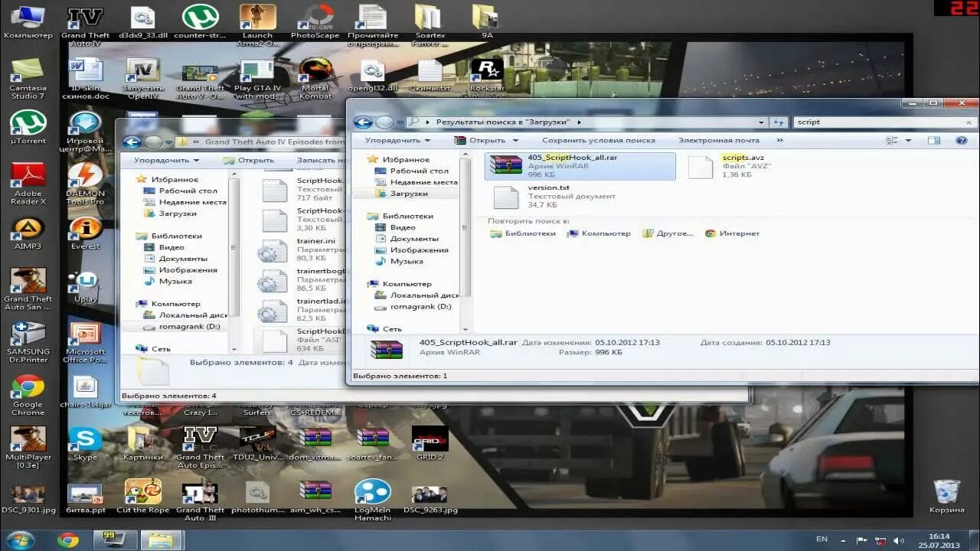Open the Открыть dropdown arrow in search window
This screenshot has height=551, width=980.
(x=515, y=140)
